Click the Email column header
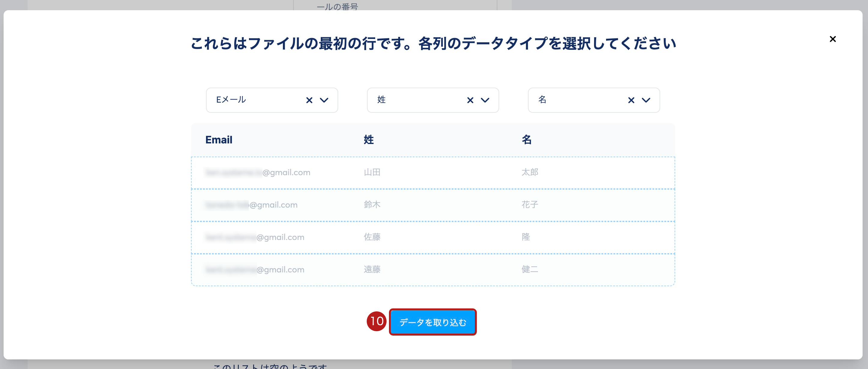Image resolution: width=868 pixels, height=369 pixels. coord(219,140)
